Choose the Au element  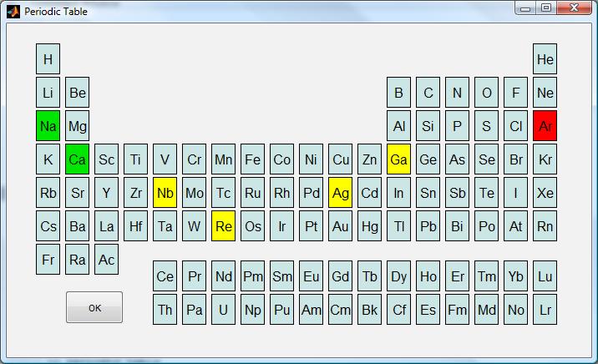(x=340, y=225)
